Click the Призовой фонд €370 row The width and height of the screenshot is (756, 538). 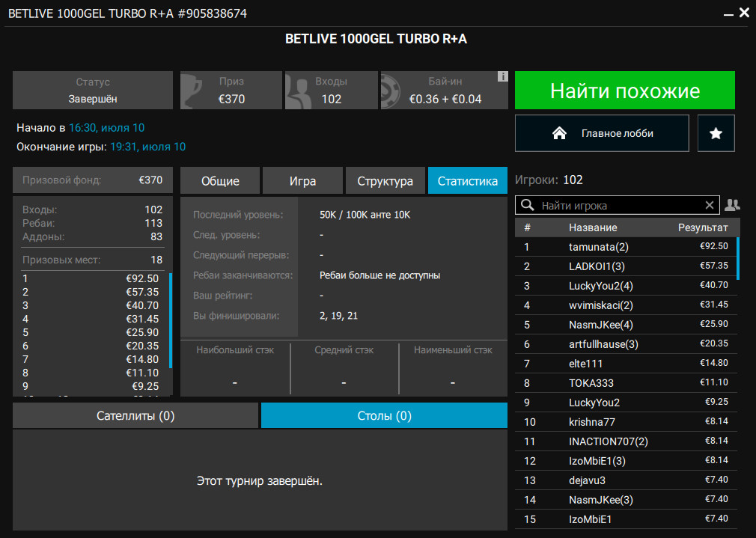[93, 180]
